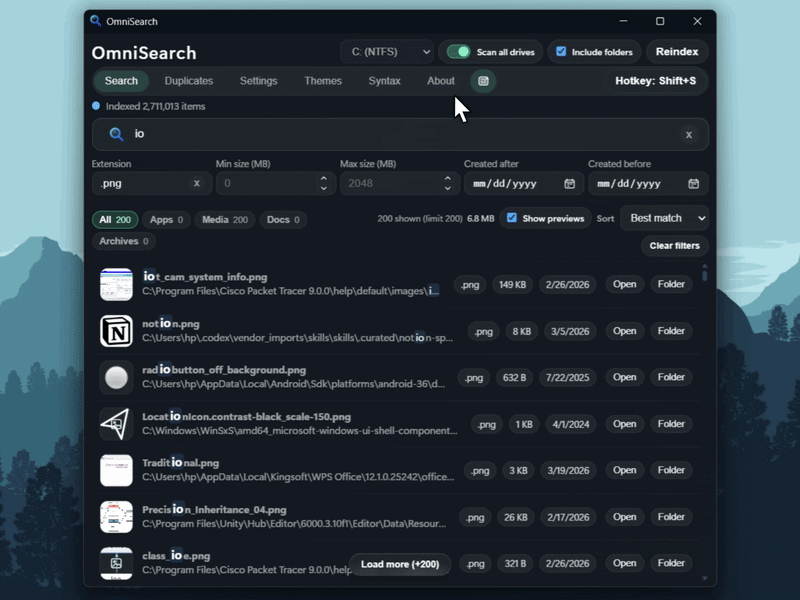Click Clear filters

pyautogui.click(x=674, y=246)
